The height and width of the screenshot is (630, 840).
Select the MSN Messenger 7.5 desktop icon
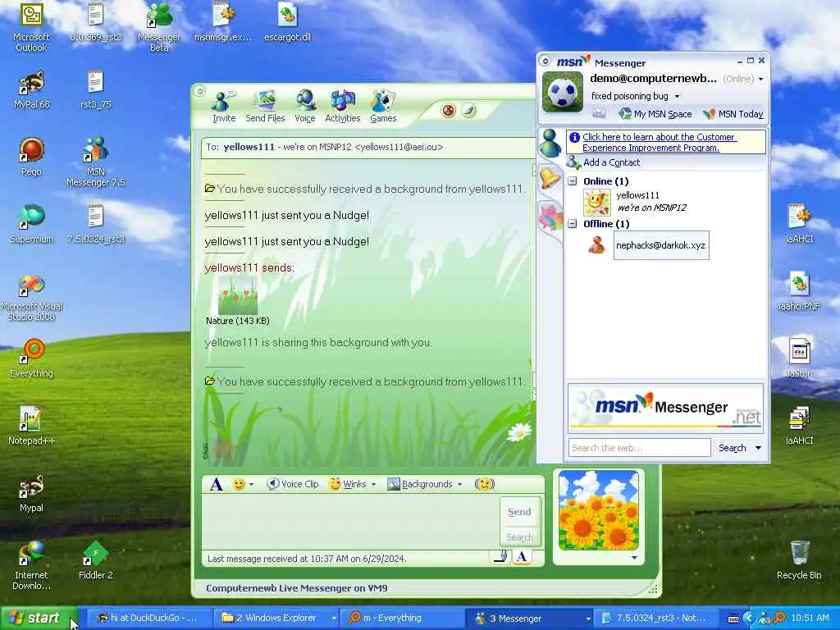tap(95, 162)
